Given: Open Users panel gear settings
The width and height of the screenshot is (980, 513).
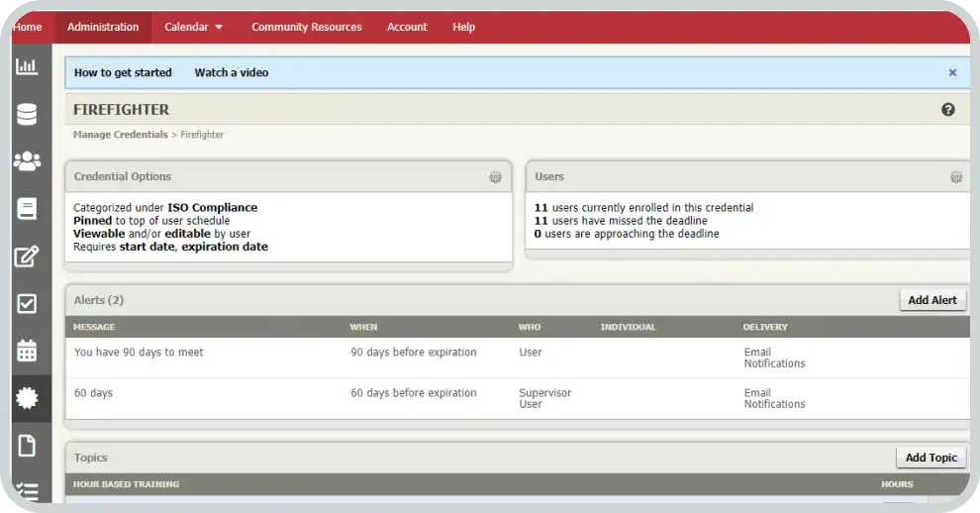Looking at the screenshot, I should click(x=955, y=177).
